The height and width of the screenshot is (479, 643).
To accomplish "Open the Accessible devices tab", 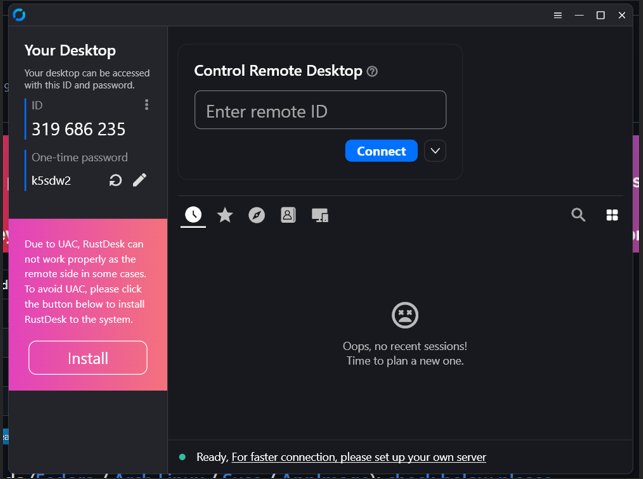I will [320, 215].
